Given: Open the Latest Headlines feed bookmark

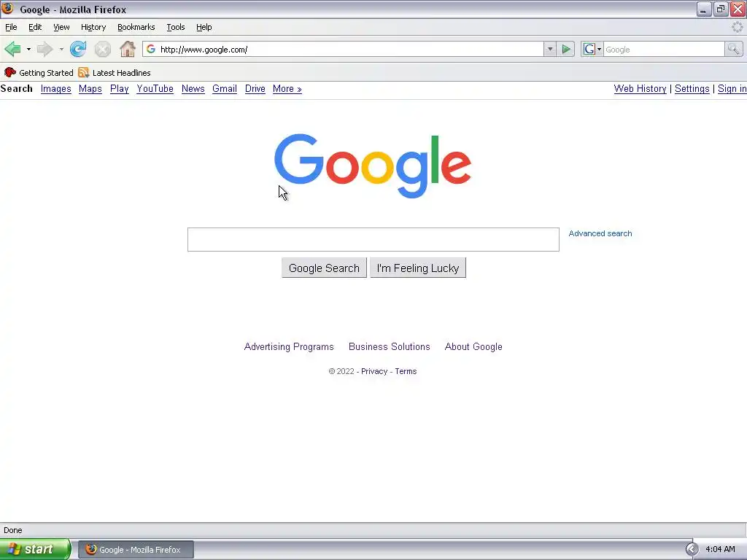Looking at the screenshot, I should pyautogui.click(x=115, y=72).
